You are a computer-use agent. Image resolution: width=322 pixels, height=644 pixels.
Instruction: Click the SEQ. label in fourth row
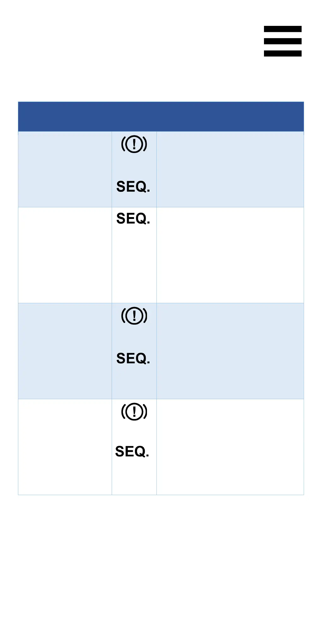coord(132,452)
